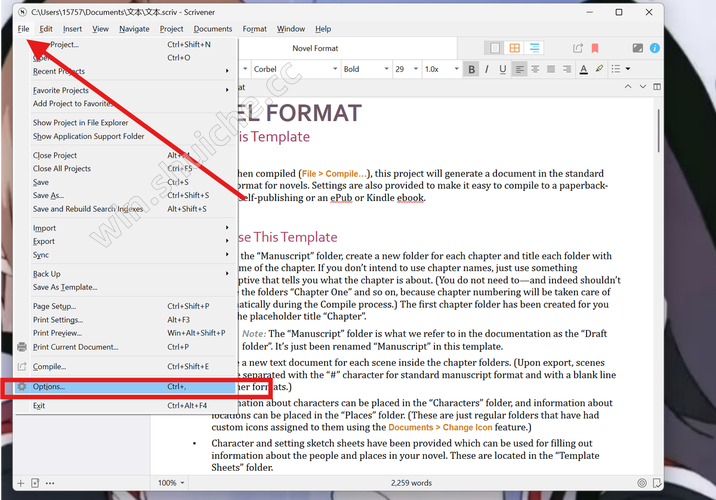The image size is (716, 500).
Task: Open the Project menu
Action: point(171,29)
